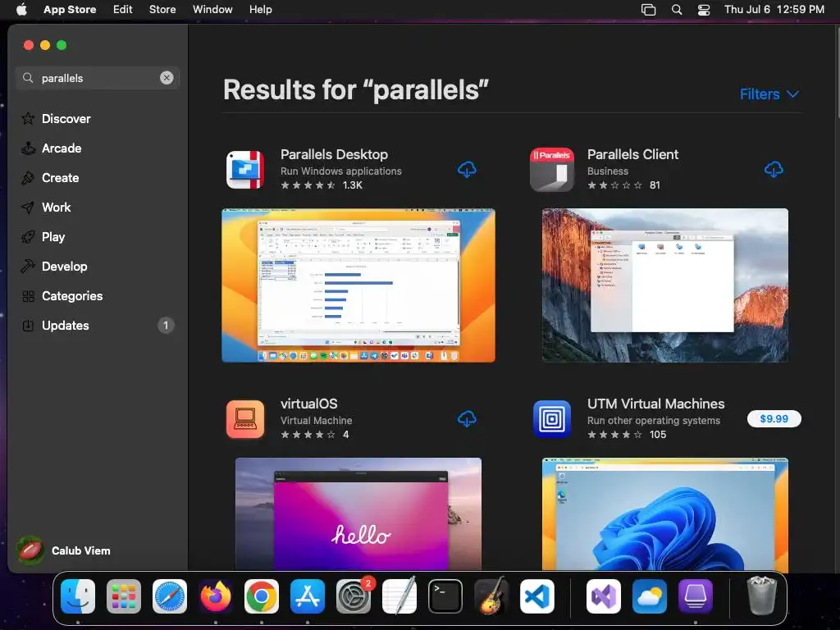Screen dimensions: 840x630
Task: Launch Firefox from the Dock
Action: pos(216,596)
